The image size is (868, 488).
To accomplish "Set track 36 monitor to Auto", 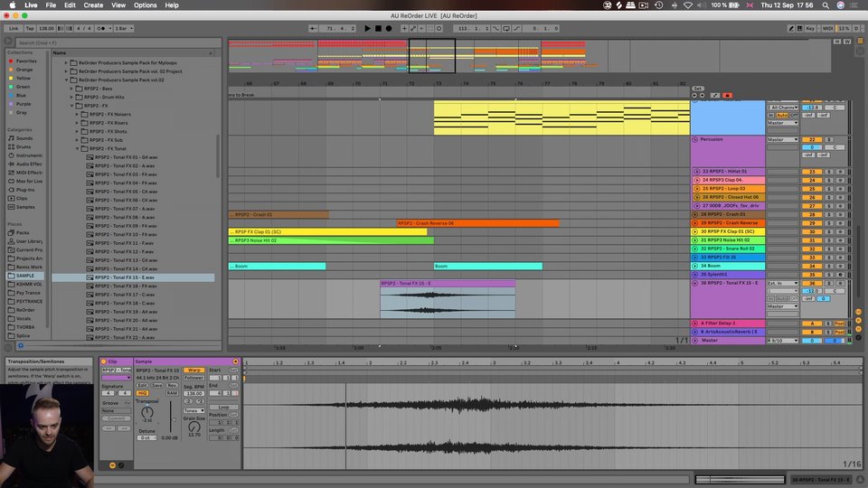I will (782, 298).
